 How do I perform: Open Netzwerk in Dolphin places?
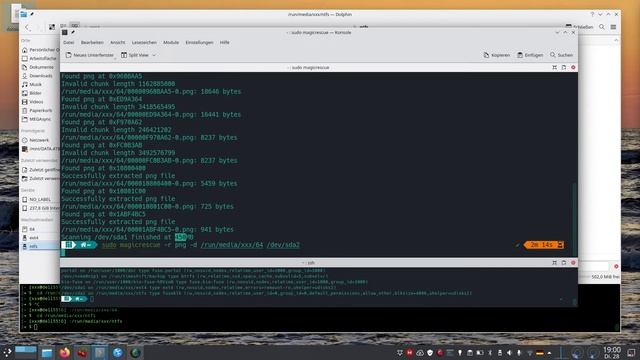40,140
